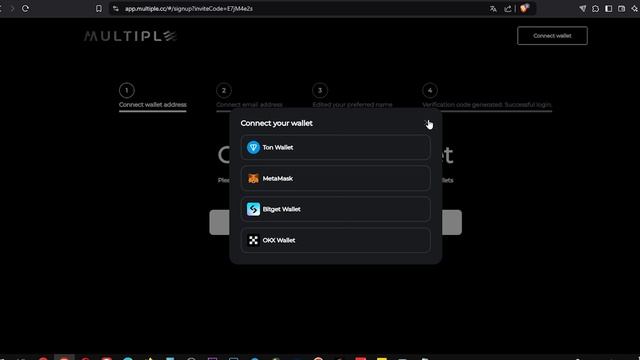The image size is (640, 360).
Task: Share this page via share icon
Action: coord(508,9)
